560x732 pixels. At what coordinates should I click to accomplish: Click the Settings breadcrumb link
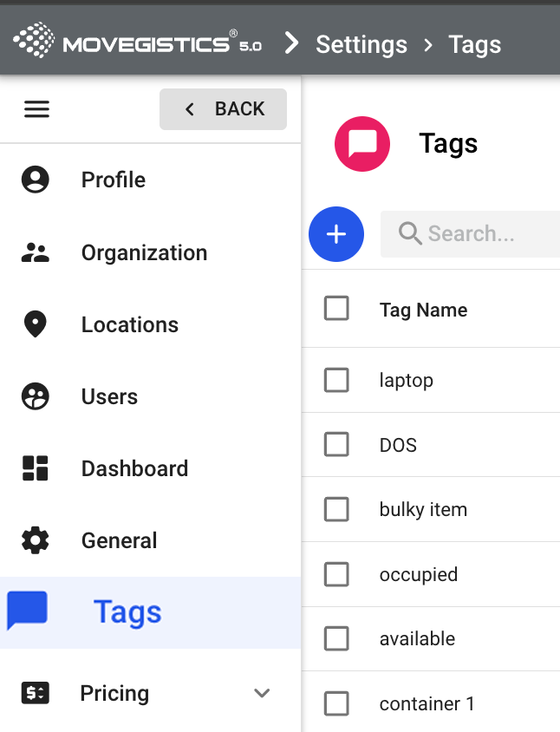point(361,44)
